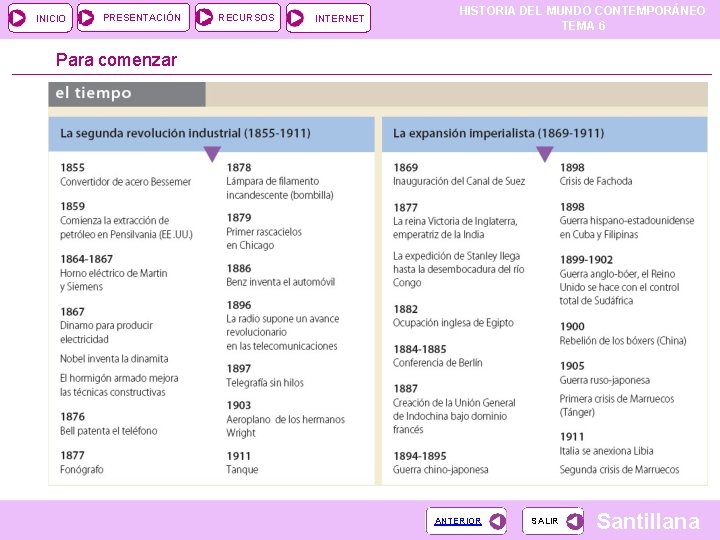720x540 pixels.
Task: Click 'Guerra chino-japonesa' entry
Action: tap(441, 469)
